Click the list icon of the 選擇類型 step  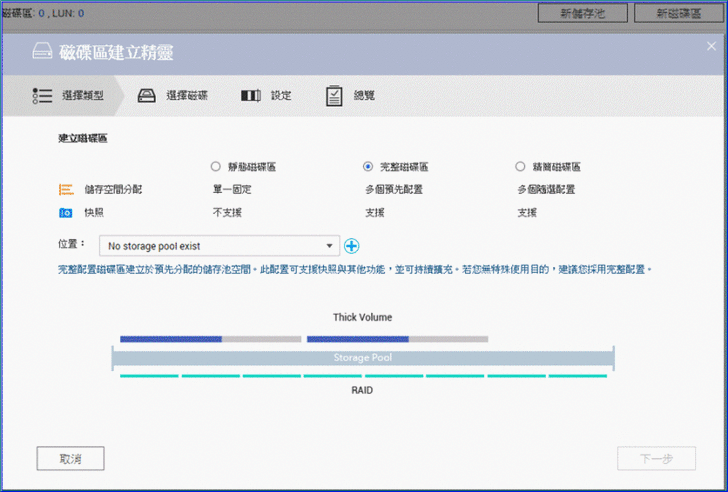[42, 96]
